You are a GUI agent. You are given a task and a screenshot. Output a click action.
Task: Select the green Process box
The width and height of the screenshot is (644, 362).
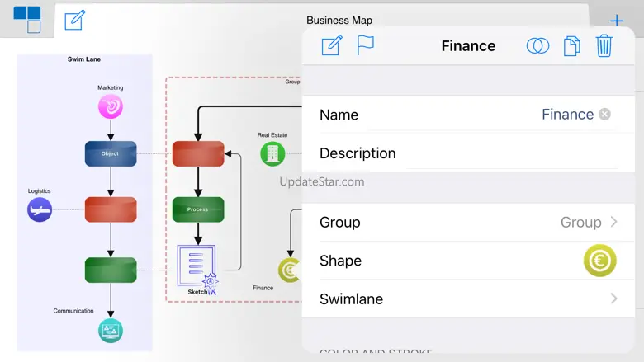click(x=198, y=209)
